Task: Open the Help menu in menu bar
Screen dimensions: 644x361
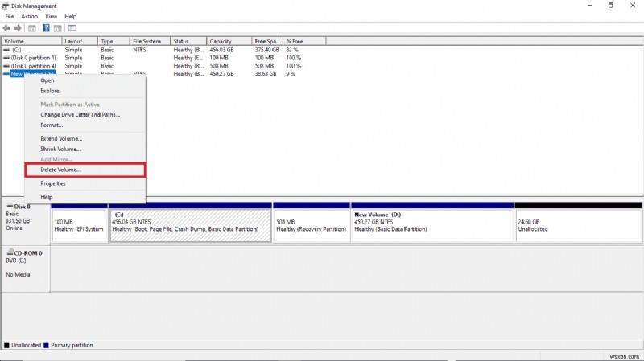Action: click(70, 16)
